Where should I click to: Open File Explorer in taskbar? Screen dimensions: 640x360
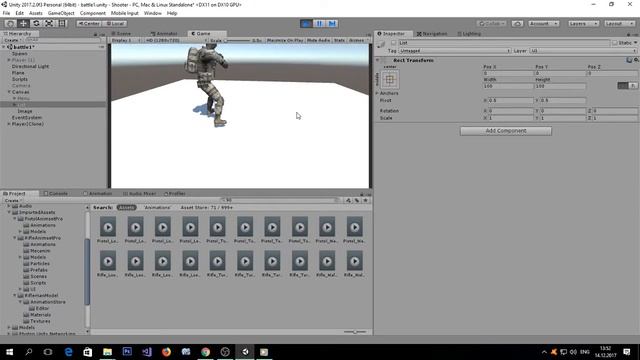107,352
